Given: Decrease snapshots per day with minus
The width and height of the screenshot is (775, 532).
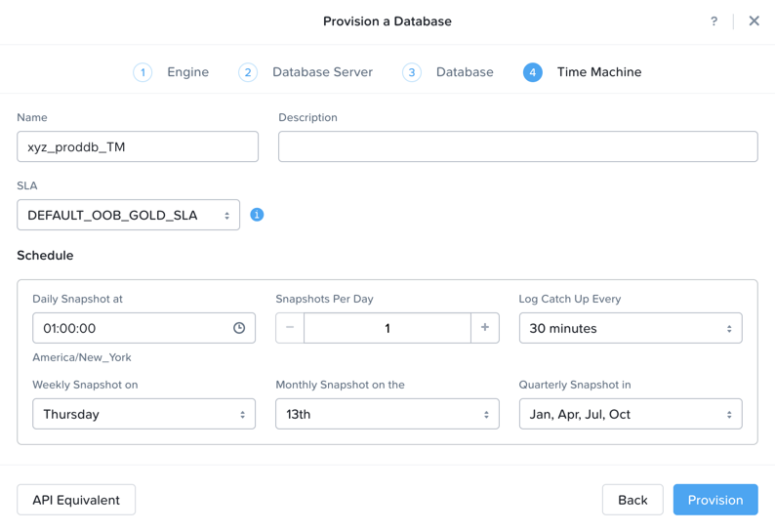Looking at the screenshot, I should 290,328.
